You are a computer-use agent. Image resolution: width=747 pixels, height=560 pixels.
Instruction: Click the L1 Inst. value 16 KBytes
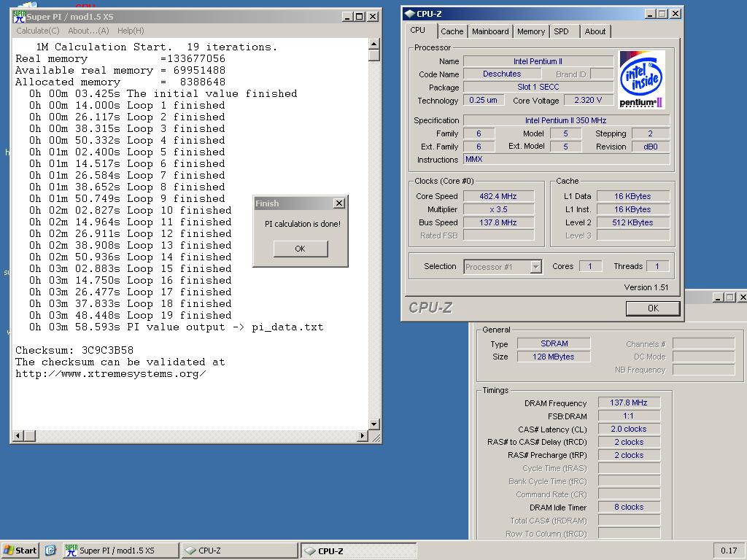point(632,209)
